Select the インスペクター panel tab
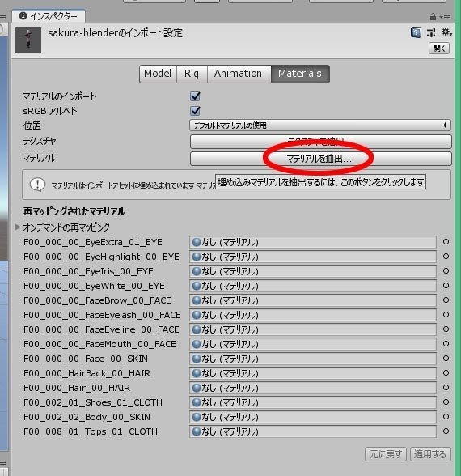The height and width of the screenshot is (476, 461). click(x=49, y=16)
